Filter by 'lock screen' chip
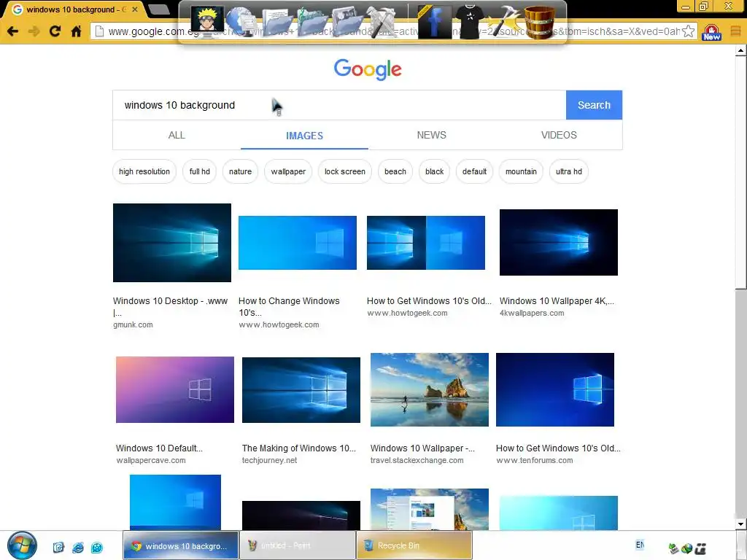 345,171
